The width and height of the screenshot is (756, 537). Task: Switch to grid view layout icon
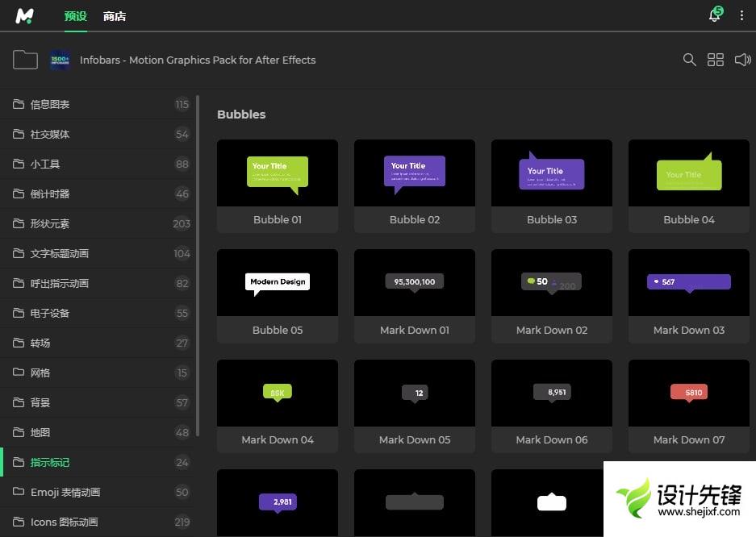point(716,60)
